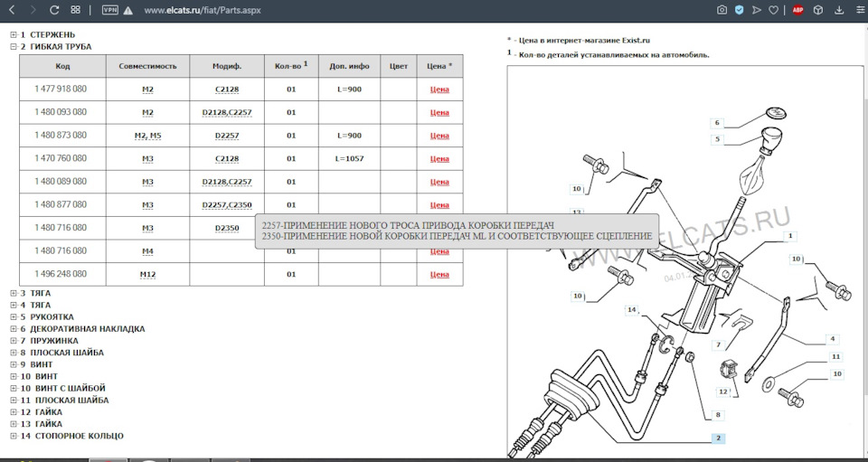This screenshot has width=868, height=462.
Task: Click part code 1 477 918 080
Action: 61,90
